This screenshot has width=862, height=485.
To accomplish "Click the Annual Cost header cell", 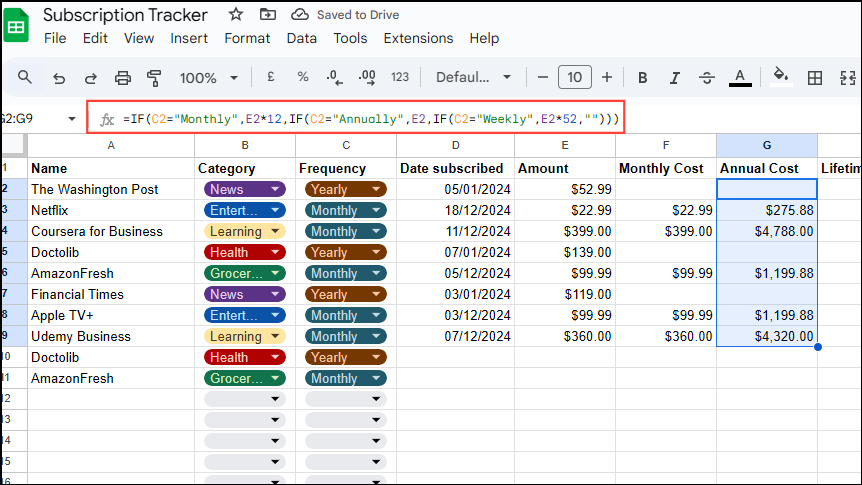I will 767,168.
